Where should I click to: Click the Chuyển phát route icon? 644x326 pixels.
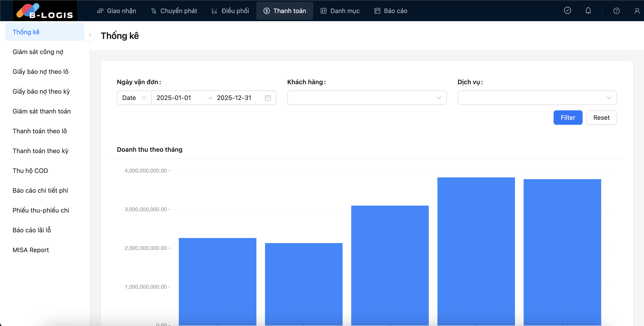click(x=154, y=11)
